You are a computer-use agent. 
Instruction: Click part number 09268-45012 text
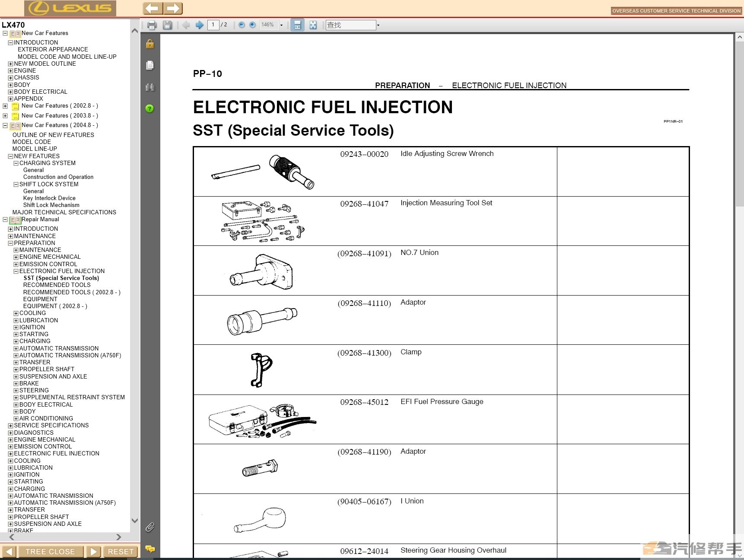pyautogui.click(x=364, y=402)
